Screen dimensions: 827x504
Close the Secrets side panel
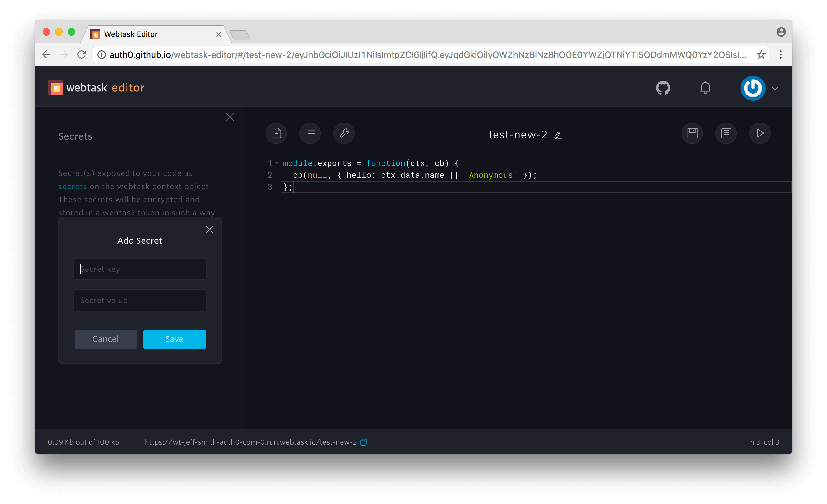pos(230,117)
